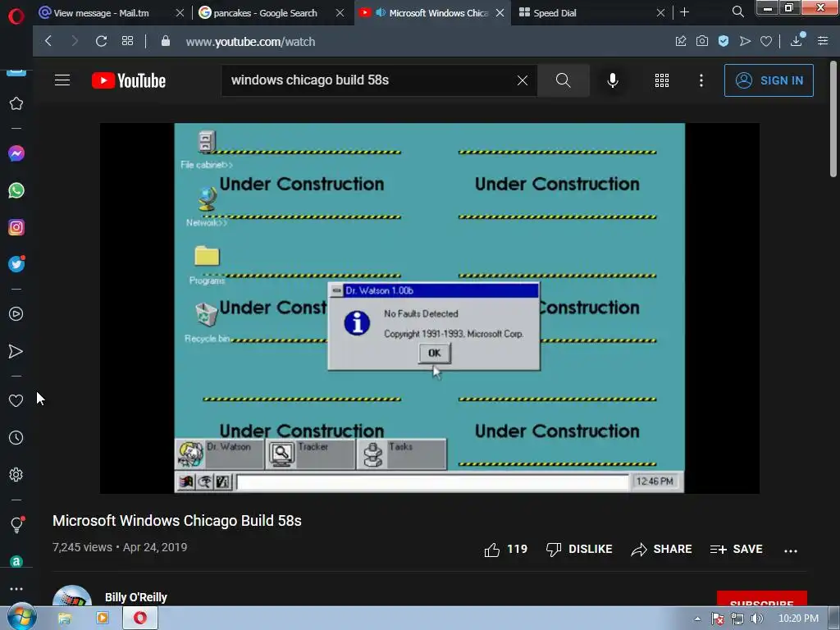Image resolution: width=840 pixels, height=630 pixels.
Task: Clear the YouTube search text
Action: (x=523, y=80)
